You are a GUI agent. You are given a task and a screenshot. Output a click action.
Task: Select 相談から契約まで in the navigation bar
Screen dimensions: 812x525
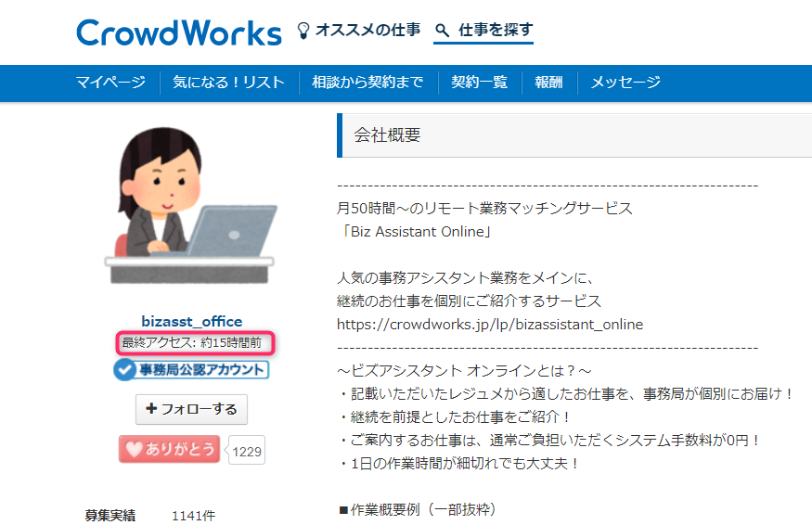click(367, 83)
